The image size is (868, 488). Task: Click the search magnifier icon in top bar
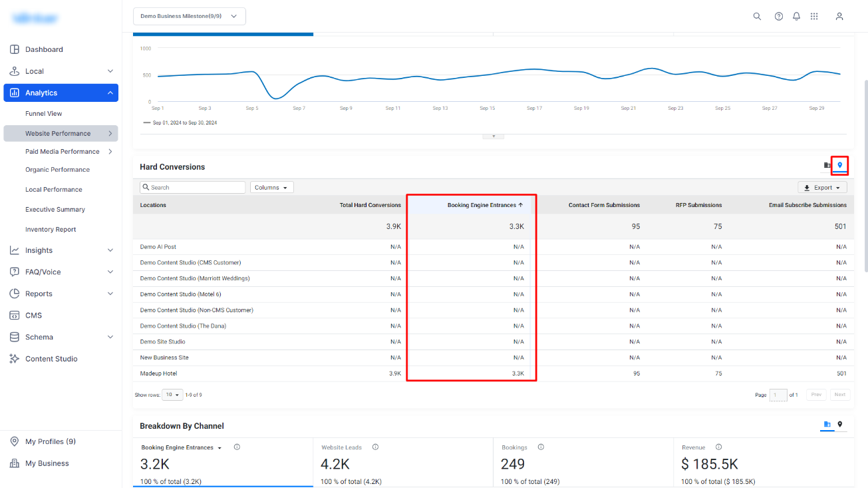pos(757,17)
